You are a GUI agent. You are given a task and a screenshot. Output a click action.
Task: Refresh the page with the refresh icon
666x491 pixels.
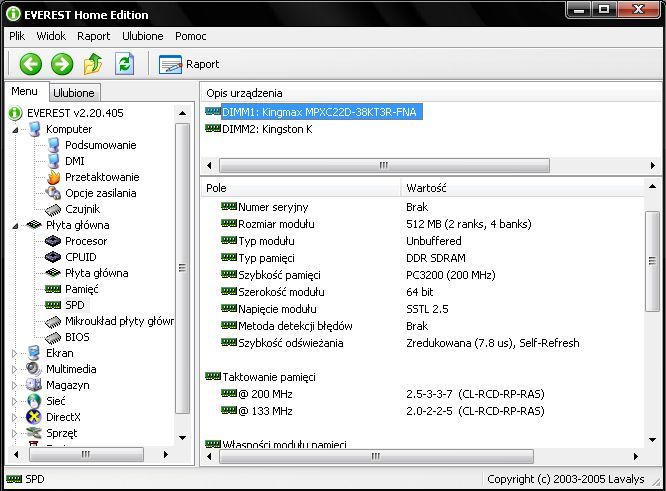tap(125, 64)
